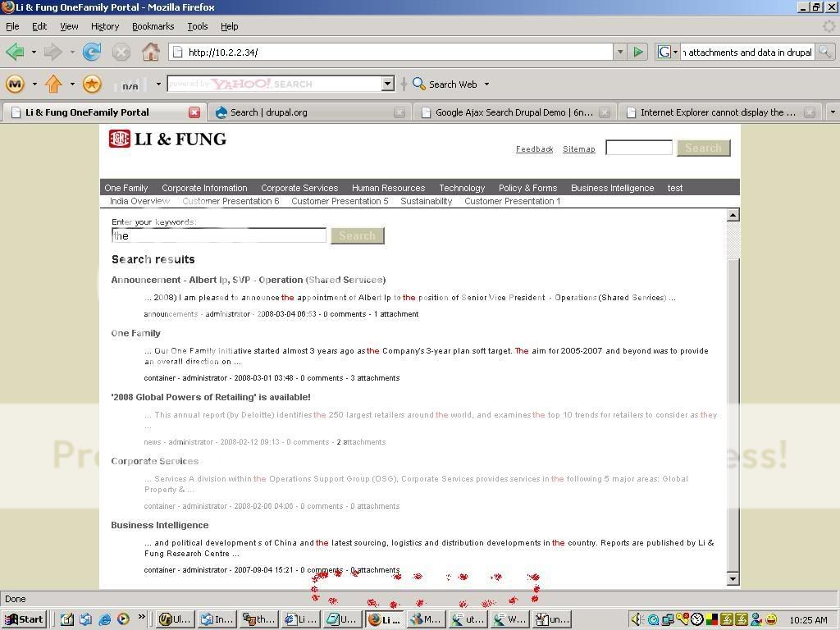Viewport: 840px width, 630px height.
Task: Open the tab list dropdown
Action: tap(832, 112)
